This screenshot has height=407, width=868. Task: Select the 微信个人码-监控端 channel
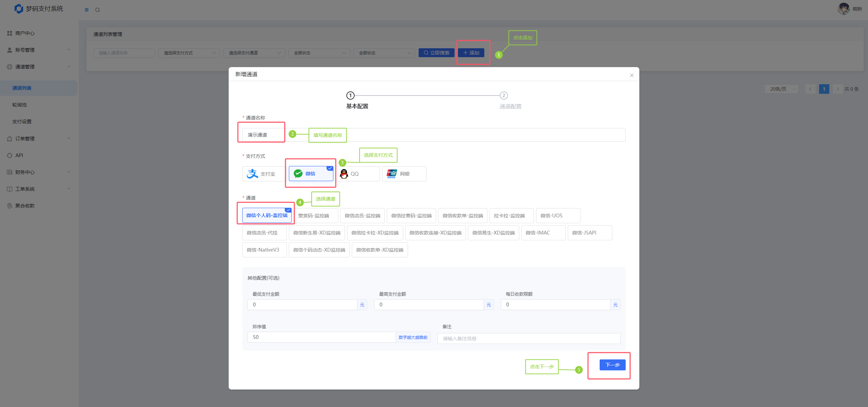click(267, 216)
